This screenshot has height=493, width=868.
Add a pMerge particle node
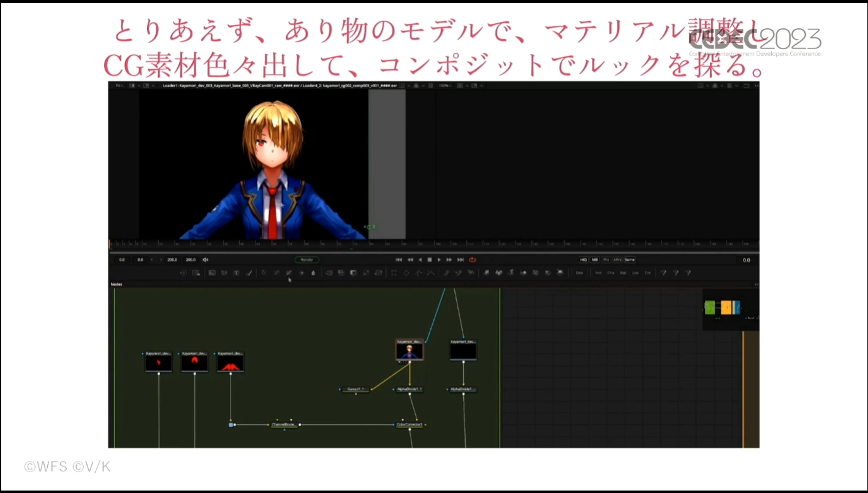(x=459, y=273)
